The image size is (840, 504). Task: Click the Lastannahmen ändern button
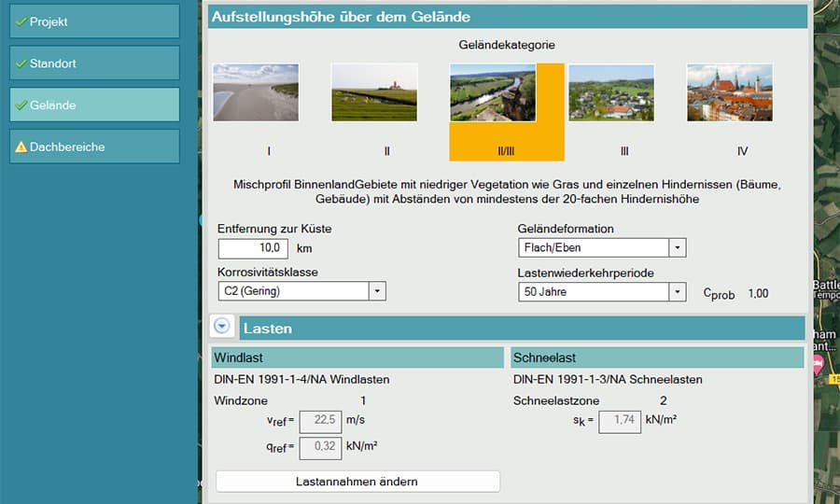point(357,482)
